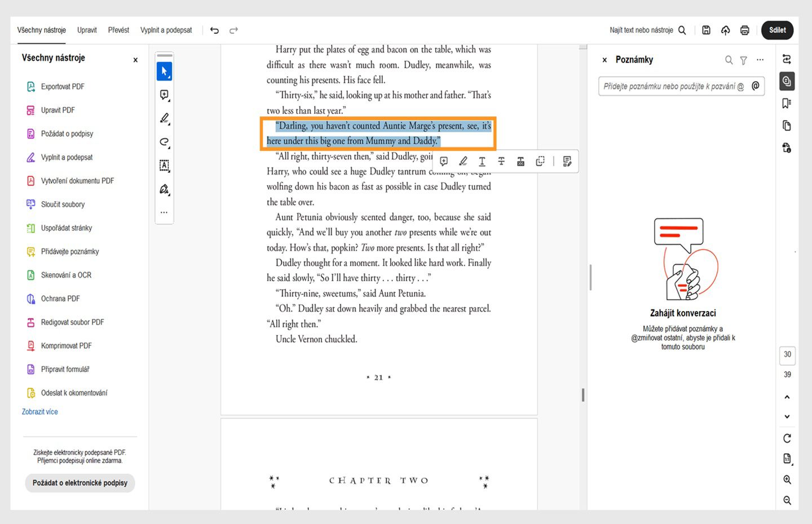Go to the next page with the down chevron
Image resolution: width=812 pixels, height=524 pixels.
tap(787, 416)
